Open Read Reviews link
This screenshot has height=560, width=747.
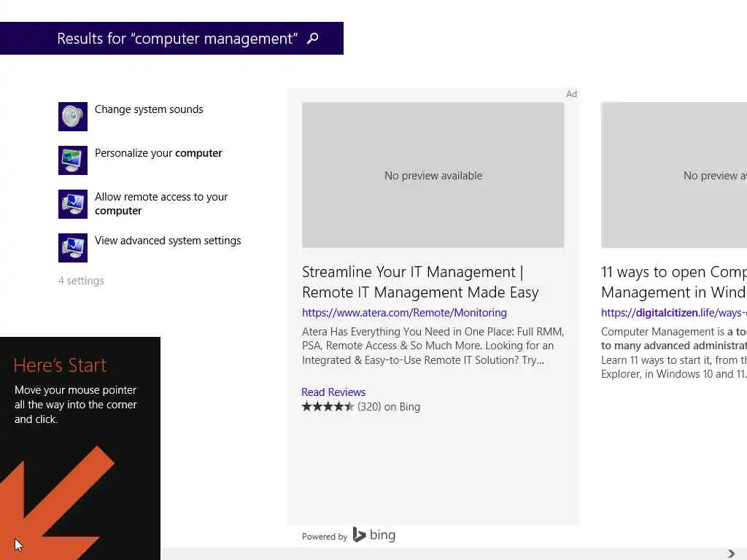pyautogui.click(x=333, y=392)
